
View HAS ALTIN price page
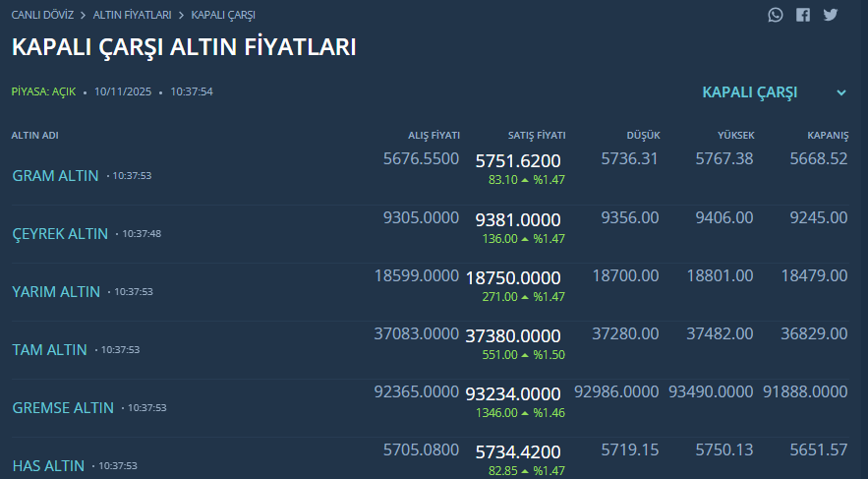point(48,466)
